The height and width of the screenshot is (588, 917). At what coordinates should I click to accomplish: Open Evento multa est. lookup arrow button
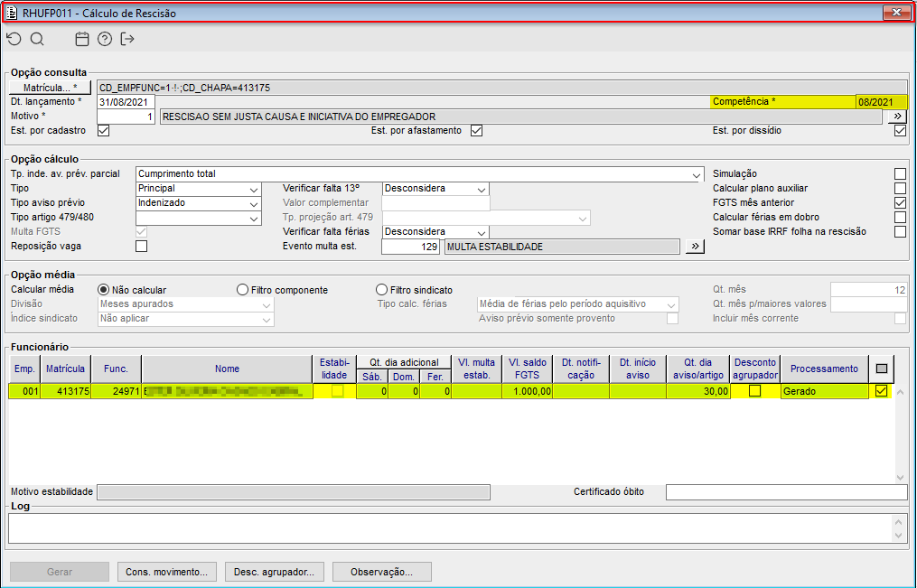[695, 246]
